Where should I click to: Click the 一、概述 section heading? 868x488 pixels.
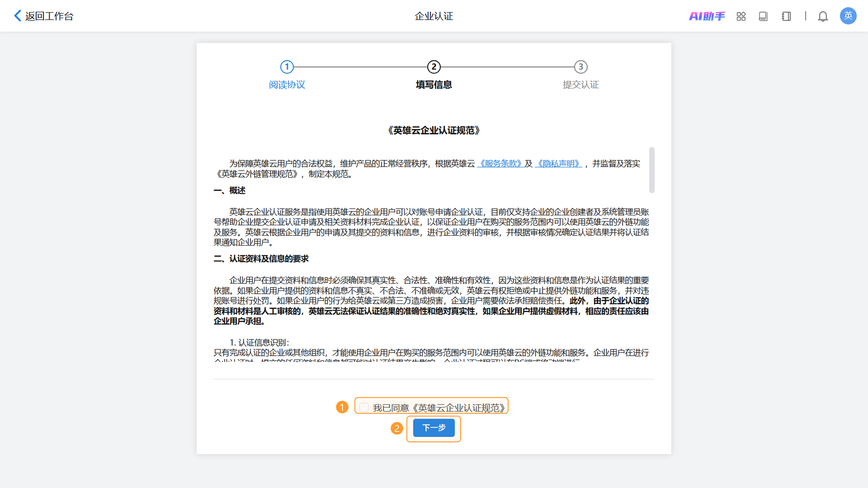coord(229,190)
